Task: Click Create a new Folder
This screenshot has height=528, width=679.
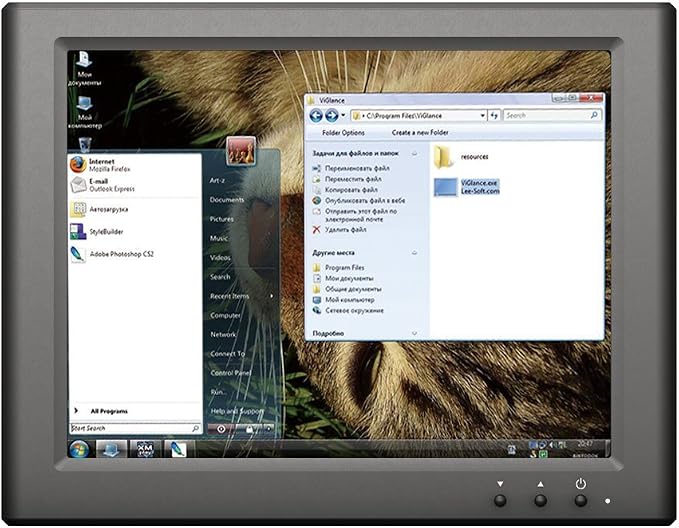Action: tap(420, 133)
